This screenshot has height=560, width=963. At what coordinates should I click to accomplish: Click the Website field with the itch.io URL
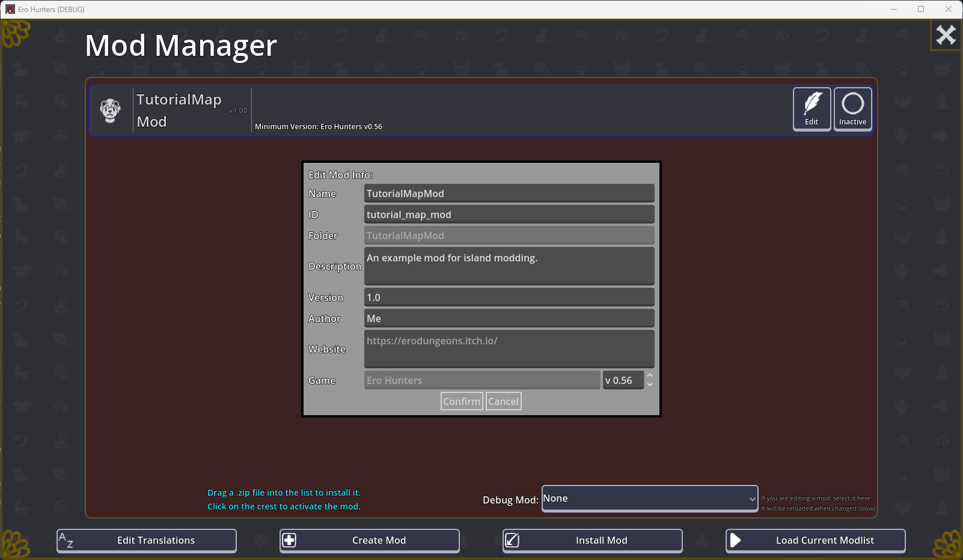(x=509, y=349)
